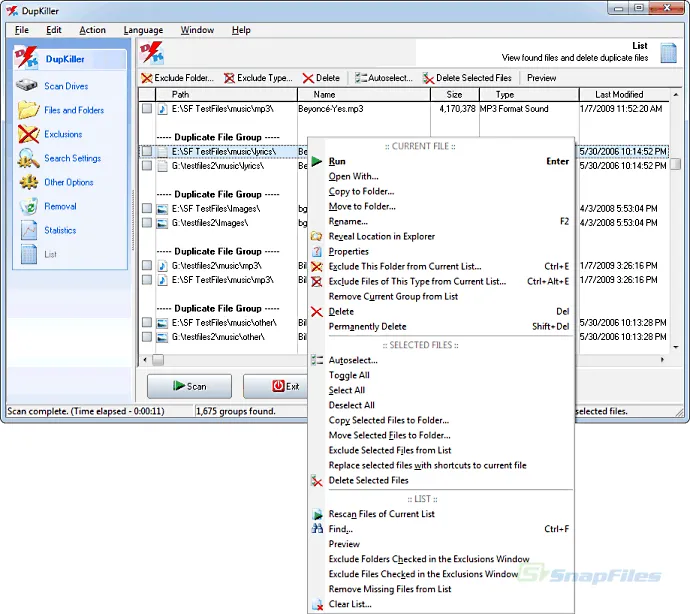The width and height of the screenshot is (690, 614).
Task: Click Exclude Folder toolbar icon
Action: click(147, 78)
